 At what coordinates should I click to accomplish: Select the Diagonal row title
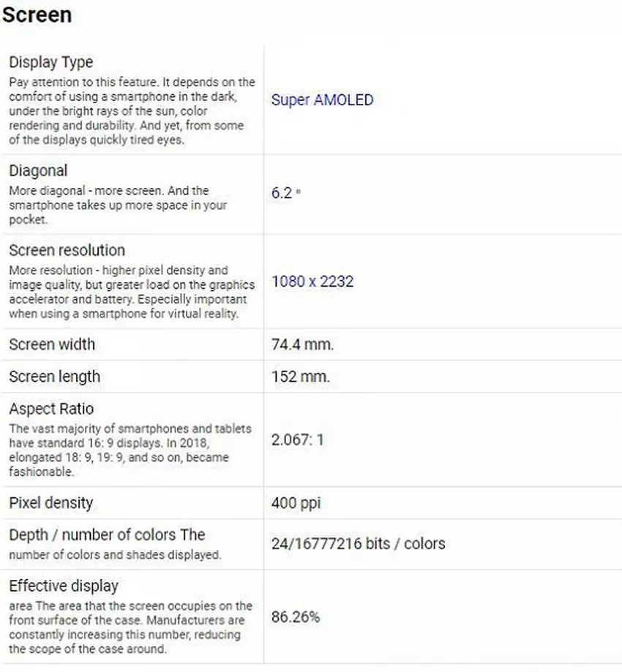38,171
